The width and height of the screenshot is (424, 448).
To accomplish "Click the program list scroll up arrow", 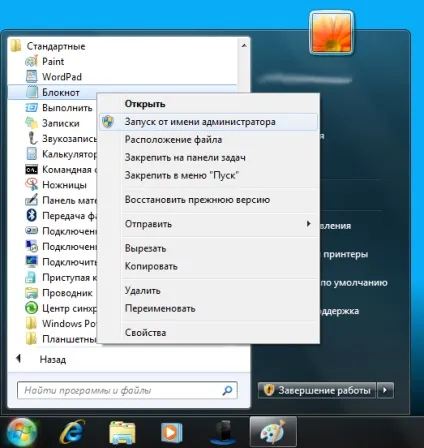I will pyautogui.click(x=244, y=45).
